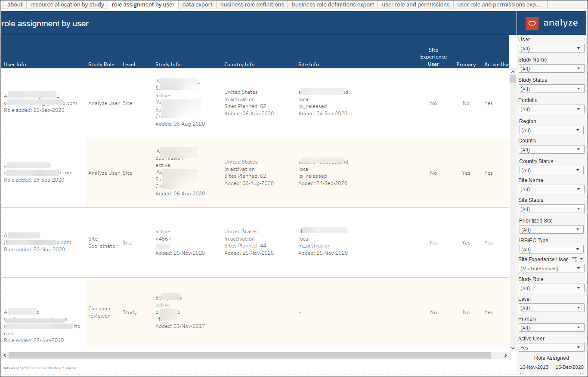588x377 pixels.
Task: Click the V4567 study text
Action: click(x=163, y=239)
